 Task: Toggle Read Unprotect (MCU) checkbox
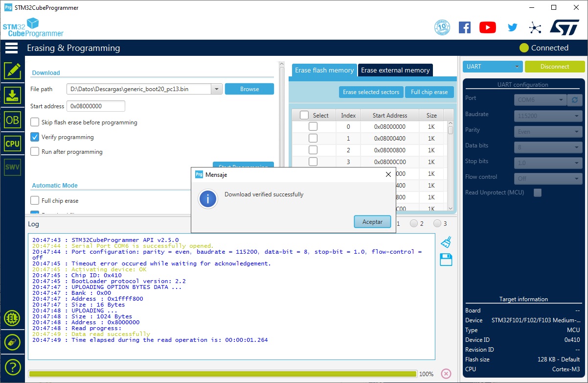(x=538, y=192)
